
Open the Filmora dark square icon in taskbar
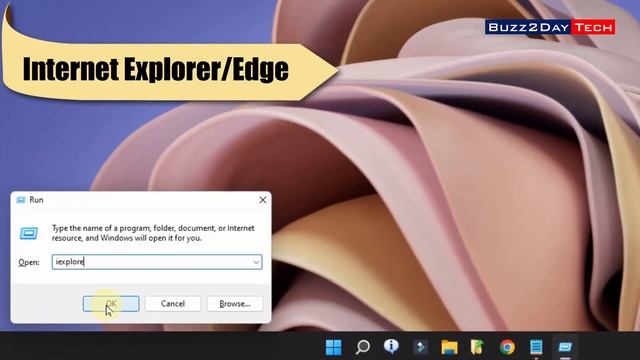tap(420, 347)
